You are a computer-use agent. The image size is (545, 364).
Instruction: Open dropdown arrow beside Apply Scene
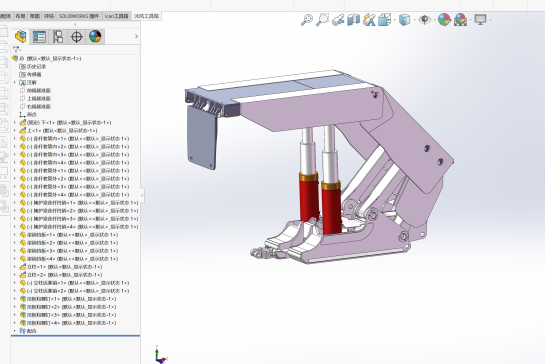(471, 20)
